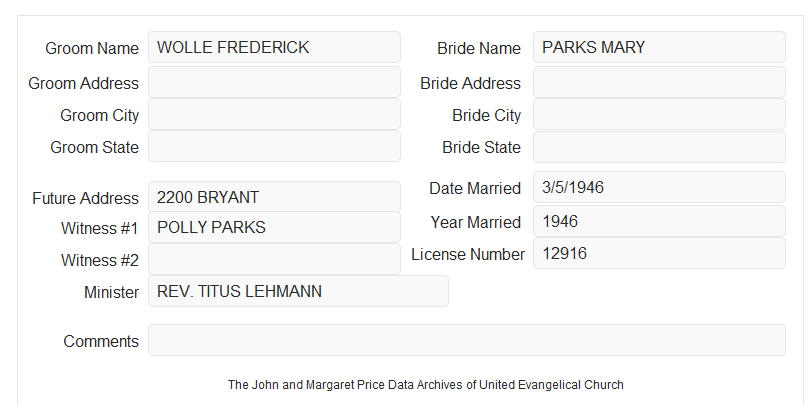
Task: Select Future Address field containing 2200 BRYANT
Action: pyautogui.click(x=274, y=197)
